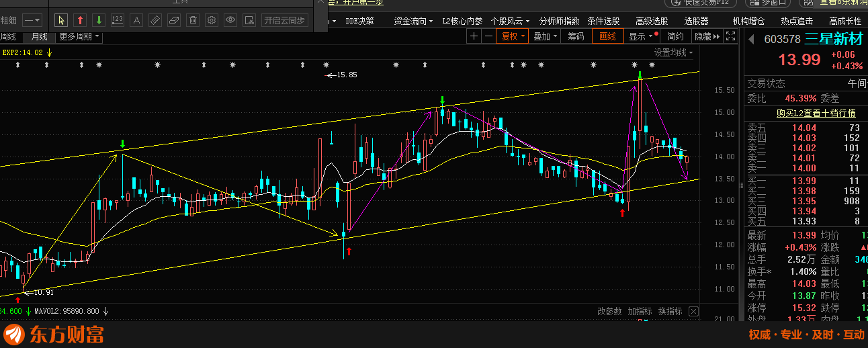The width and height of the screenshot is (868, 348).
Task: Open the 设置均线 dropdown
Action: click(674, 52)
